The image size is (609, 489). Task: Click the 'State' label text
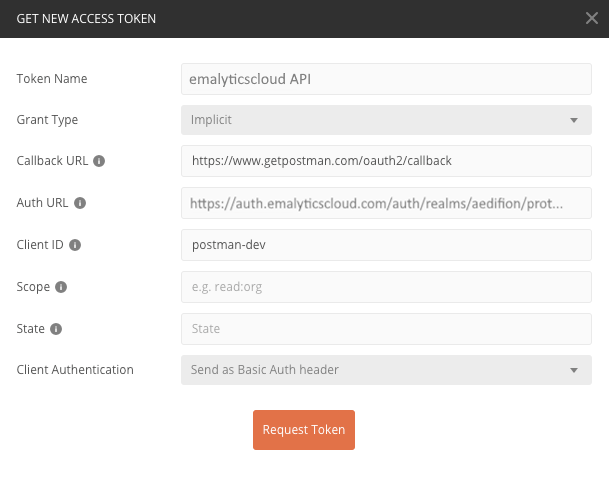pos(30,329)
